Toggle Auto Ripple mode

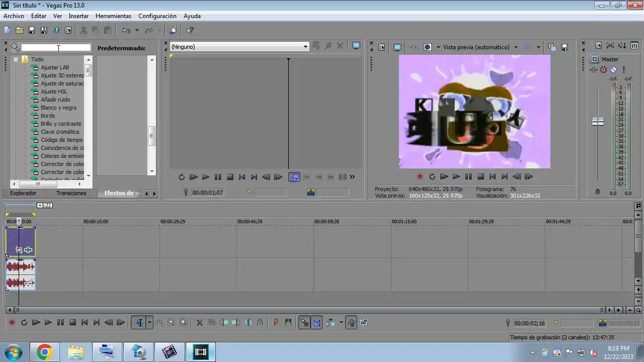pyautogui.click(x=331, y=323)
